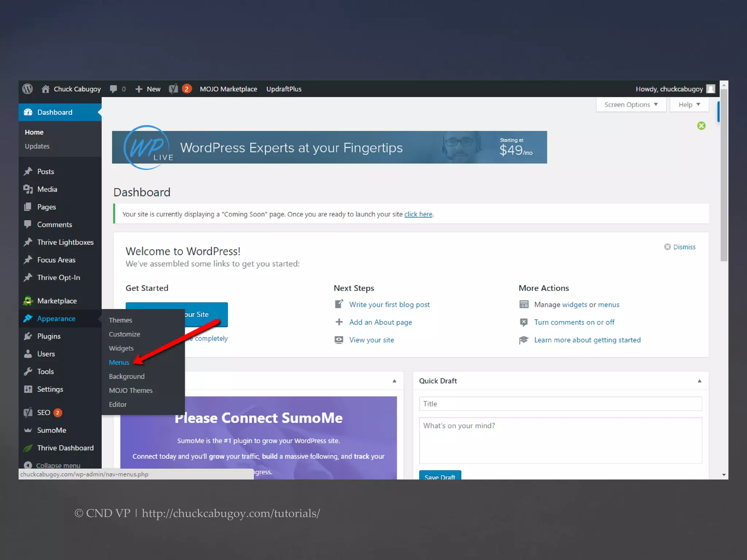Image resolution: width=747 pixels, height=560 pixels.
Task: Click the Media icon in sidebar
Action: click(28, 189)
